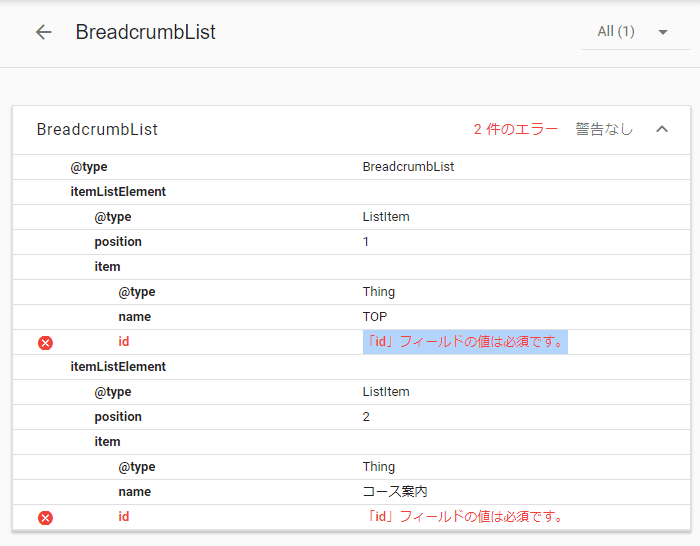Click the name value TOP
Viewport: 700px width, 546px height.
coord(375,317)
